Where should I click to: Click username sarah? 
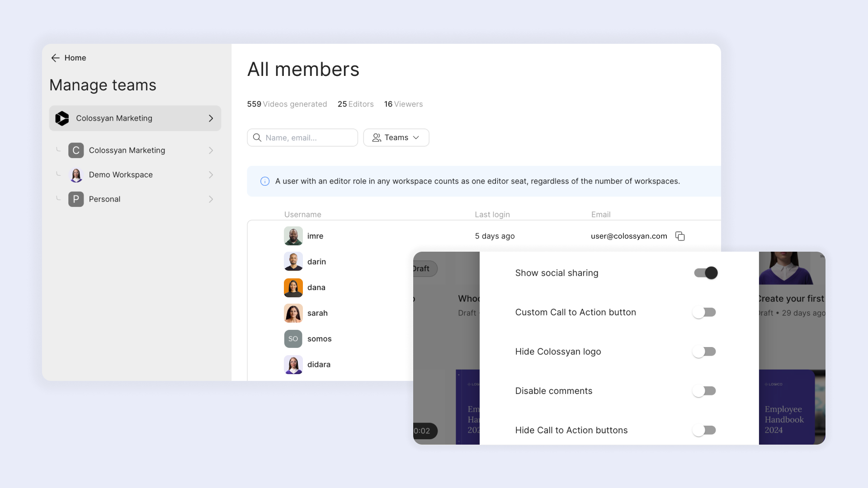tap(317, 313)
